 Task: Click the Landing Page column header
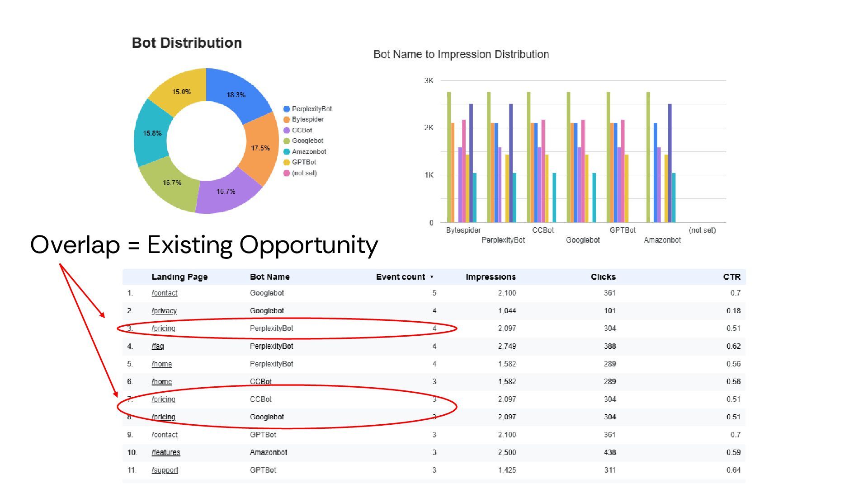[179, 277]
